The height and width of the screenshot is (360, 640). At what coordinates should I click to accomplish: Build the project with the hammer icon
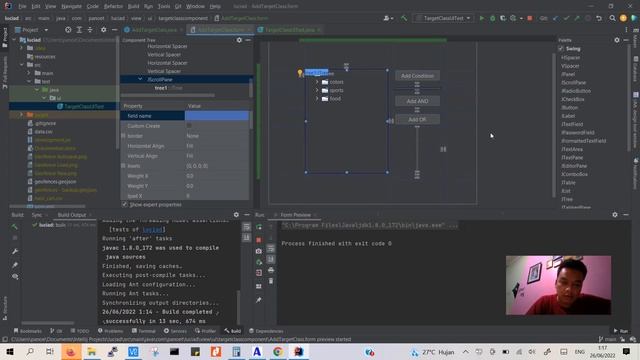pyautogui.click(x=404, y=18)
